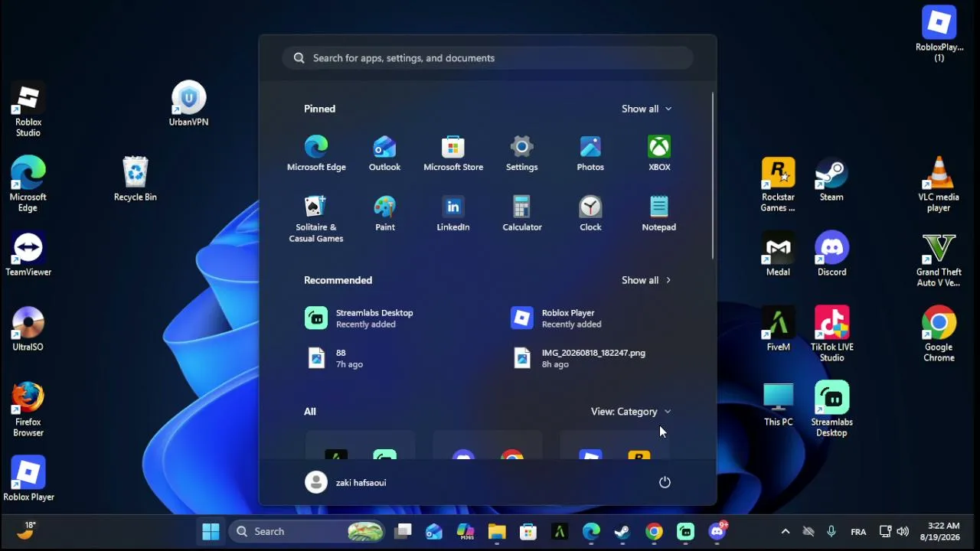Select the Firefox Browser desktop shortcut
Viewport: 980px width, 551px height.
point(28,409)
